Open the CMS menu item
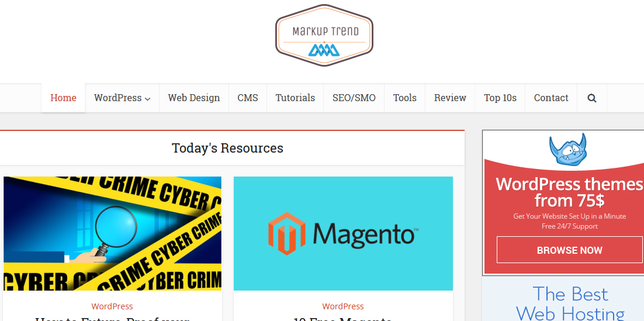Screen dimensions: 644x321 pyautogui.click(x=248, y=98)
